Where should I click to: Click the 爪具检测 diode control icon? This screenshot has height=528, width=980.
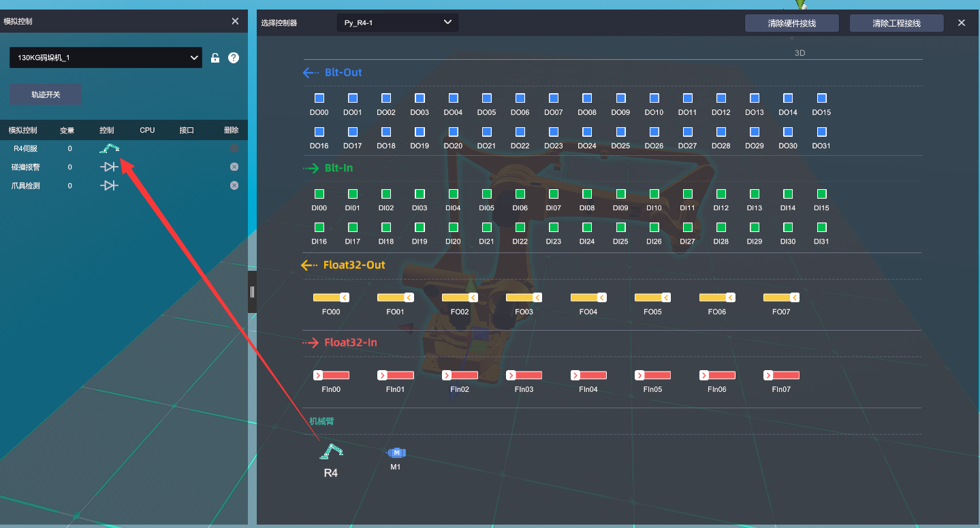109,185
